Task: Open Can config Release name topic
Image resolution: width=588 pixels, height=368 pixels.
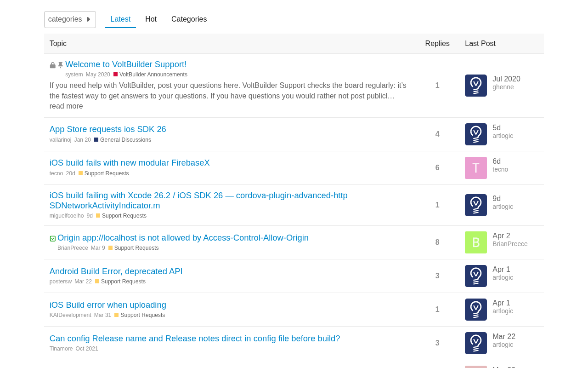Action: [x=195, y=339]
